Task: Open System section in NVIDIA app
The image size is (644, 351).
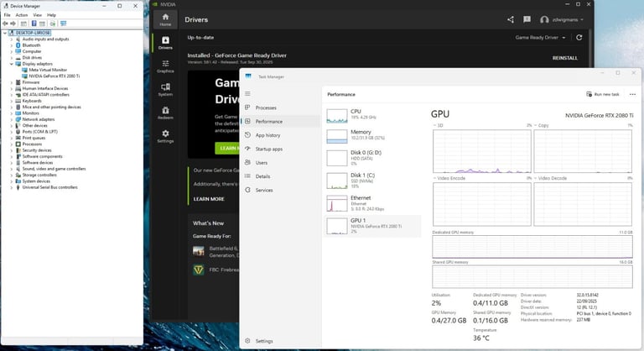Action: [x=165, y=89]
